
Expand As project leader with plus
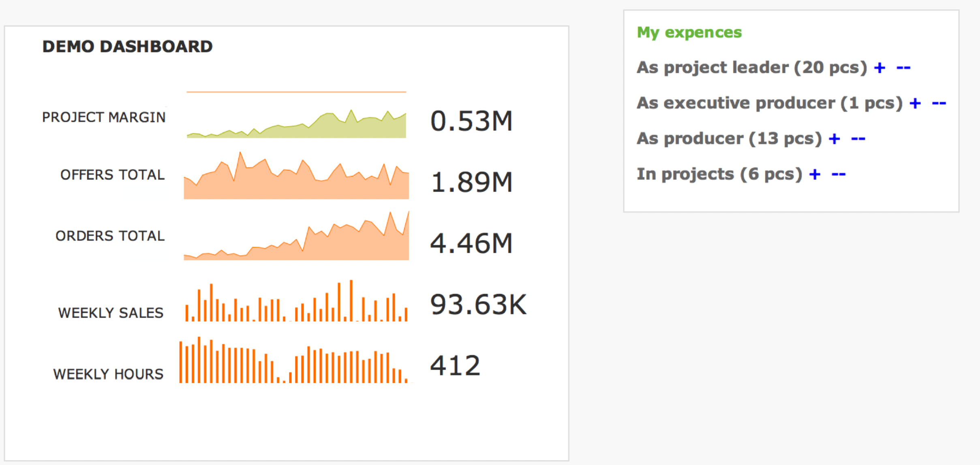pyautogui.click(x=879, y=68)
